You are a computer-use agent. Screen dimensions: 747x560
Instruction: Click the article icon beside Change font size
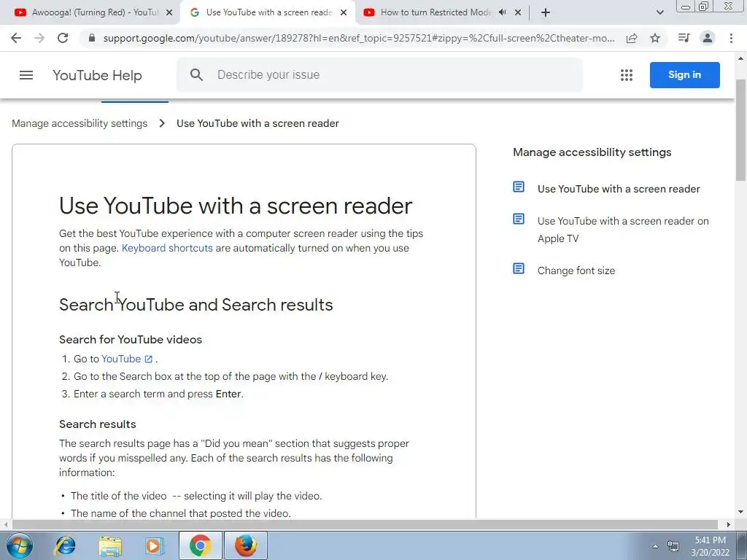pos(519,268)
